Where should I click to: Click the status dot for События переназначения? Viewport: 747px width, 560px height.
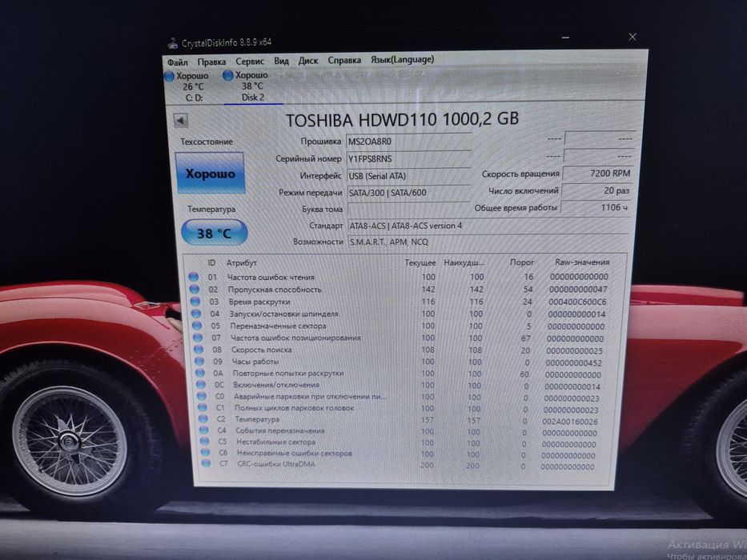[x=204, y=430]
